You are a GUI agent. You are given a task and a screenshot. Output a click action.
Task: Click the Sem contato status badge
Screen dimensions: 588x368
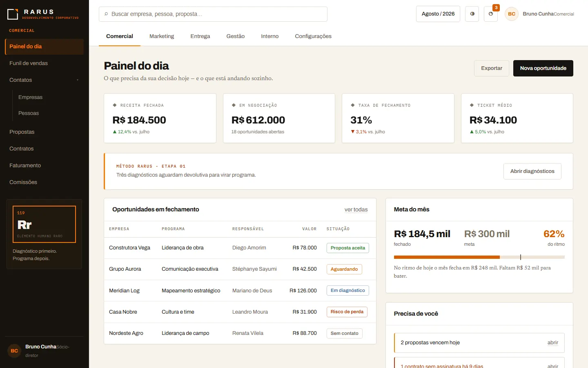click(x=345, y=333)
